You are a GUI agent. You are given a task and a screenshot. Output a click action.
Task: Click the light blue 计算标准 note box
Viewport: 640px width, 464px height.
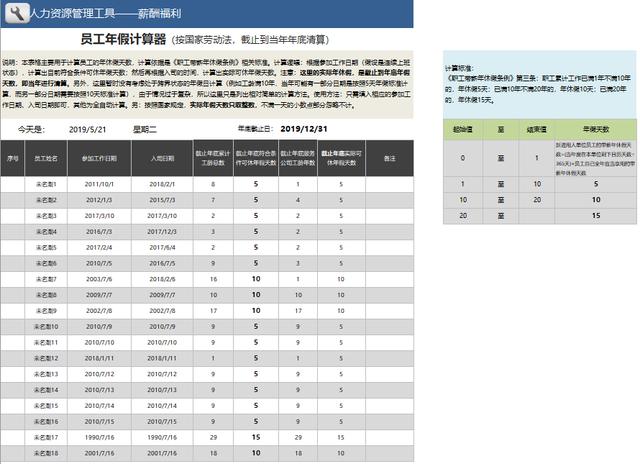pyautogui.click(x=537, y=84)
